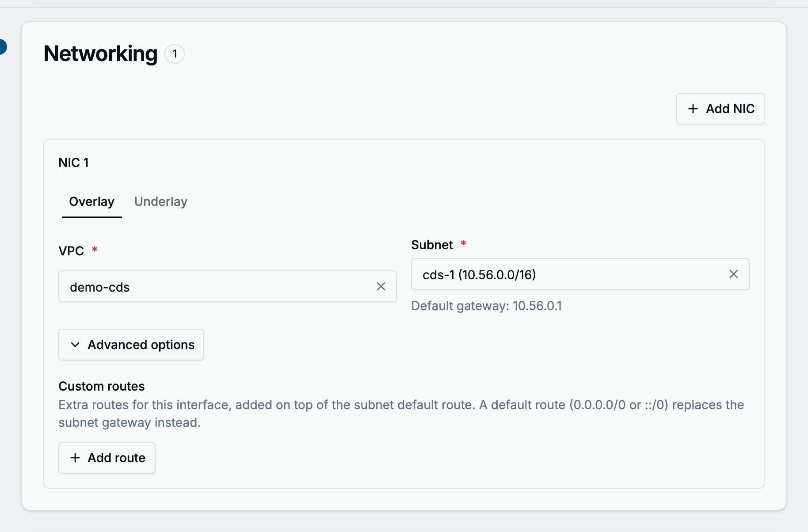Expand Advanced options
Image resolution: width=808 pixels, height=532 pixels.
tap(131, 345)
